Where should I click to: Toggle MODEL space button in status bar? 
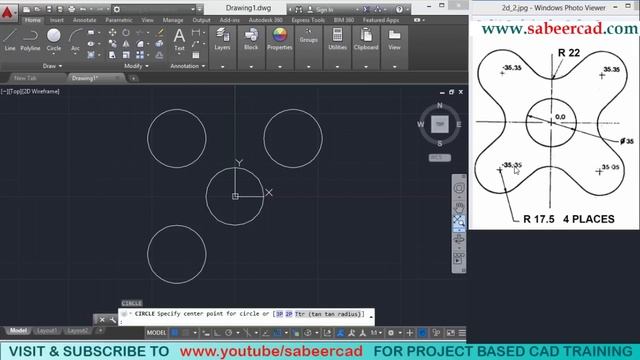click(x=156, y=333)
